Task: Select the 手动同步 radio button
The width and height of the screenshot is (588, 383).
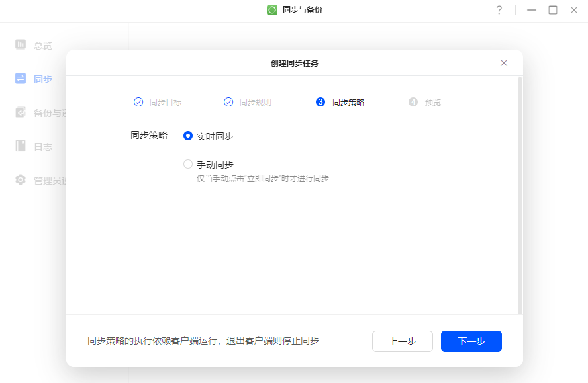Action: (188, 164)
